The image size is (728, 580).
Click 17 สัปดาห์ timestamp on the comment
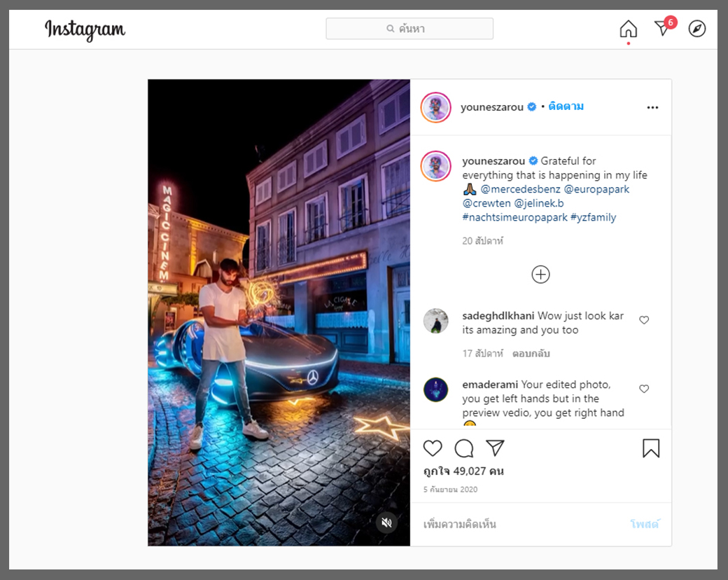pos(483,354)
